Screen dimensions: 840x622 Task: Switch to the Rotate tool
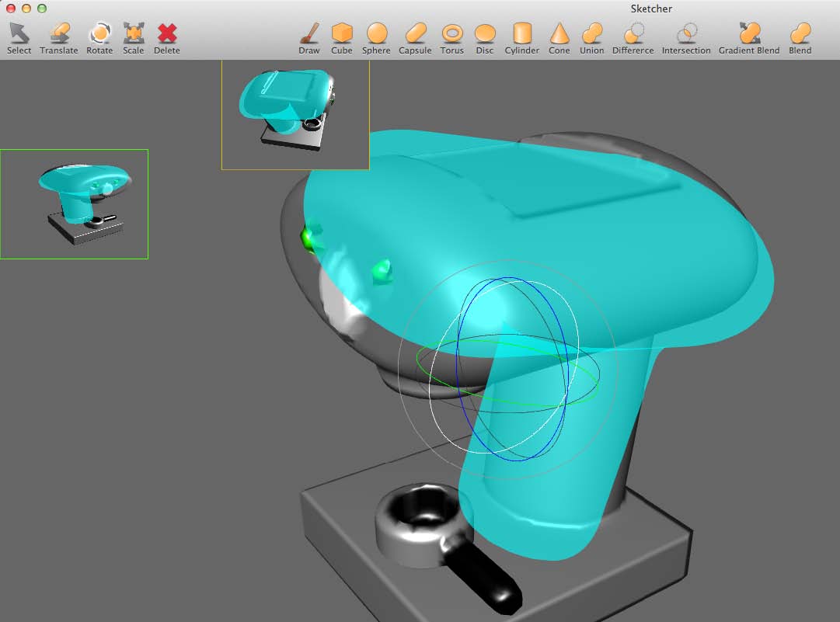[99, 39]
